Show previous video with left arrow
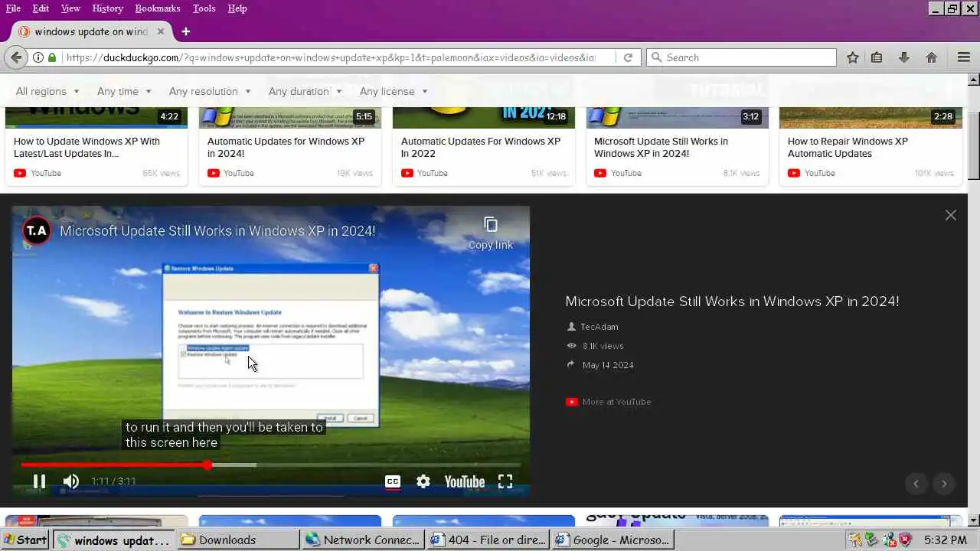This screenshot has height=551, width=980. [916, 484]
